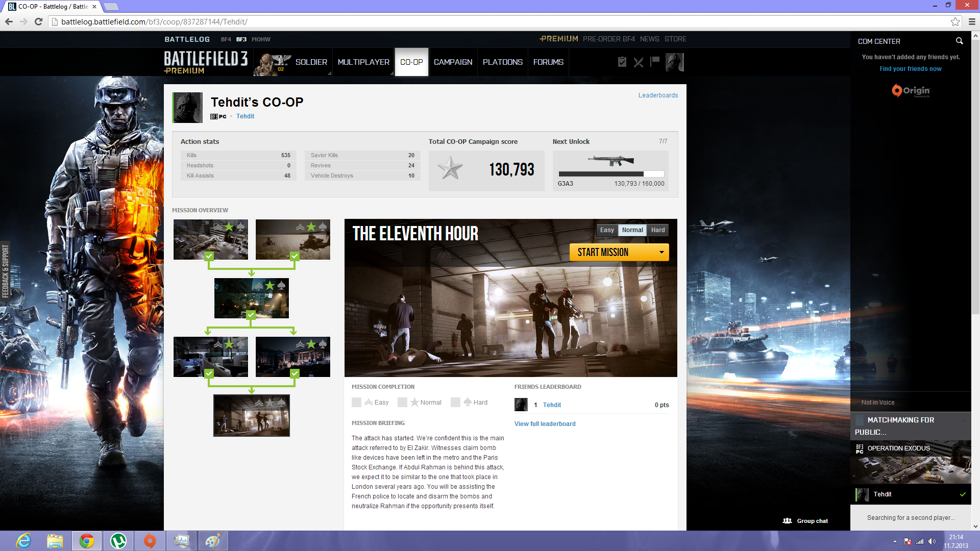
Task: Click the Origin logo in Com Center
Action: (x=911, y=90)
